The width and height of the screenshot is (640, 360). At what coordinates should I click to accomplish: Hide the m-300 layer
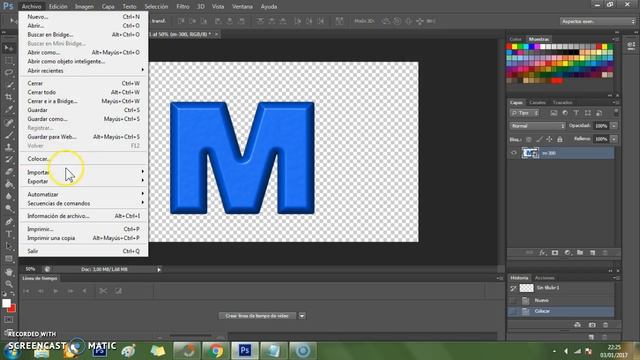tap(513, 153)
